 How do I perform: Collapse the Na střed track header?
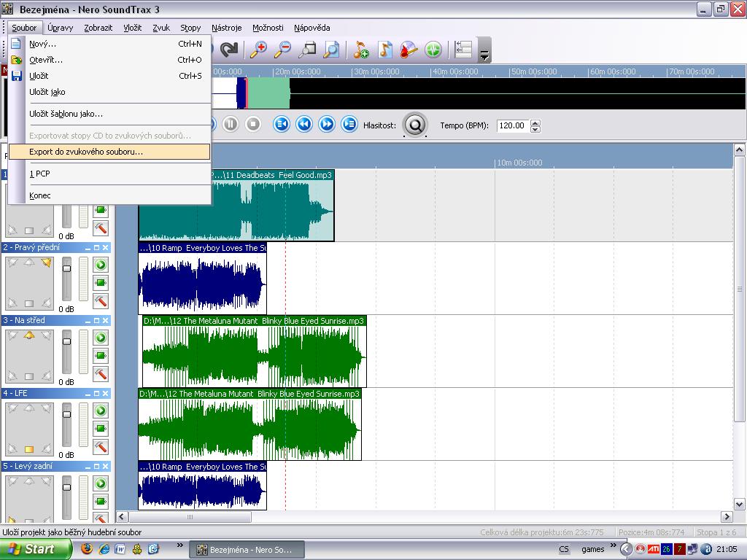tap(88, 321)
